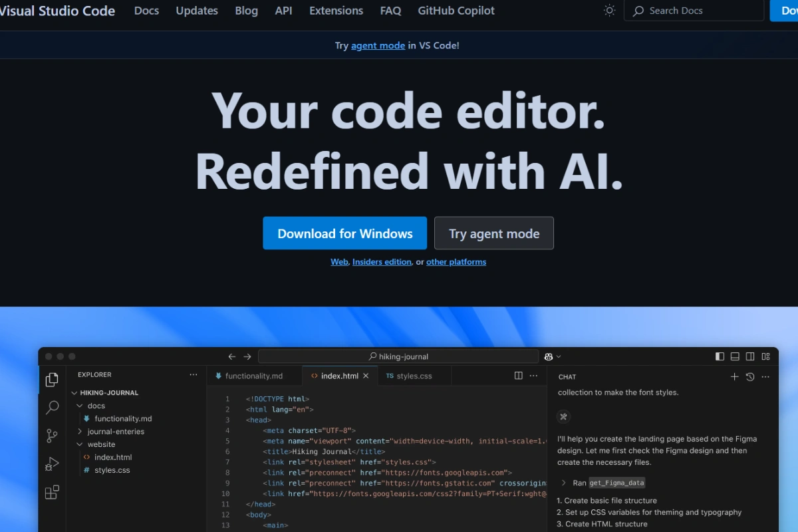The height and width of the screenshot is (532, 798).
Task: Collapse the HIKING-JOURNAL root folder
Action: 74,392
